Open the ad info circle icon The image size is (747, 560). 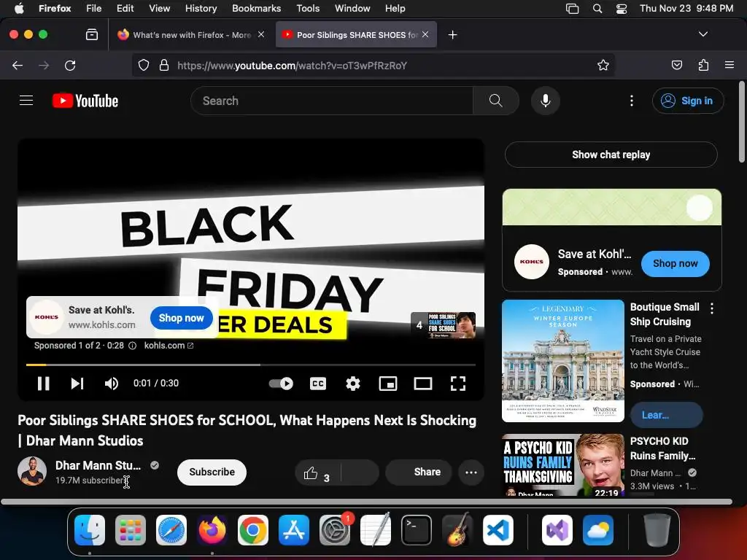pyautogui.click(x=133, y=346)
